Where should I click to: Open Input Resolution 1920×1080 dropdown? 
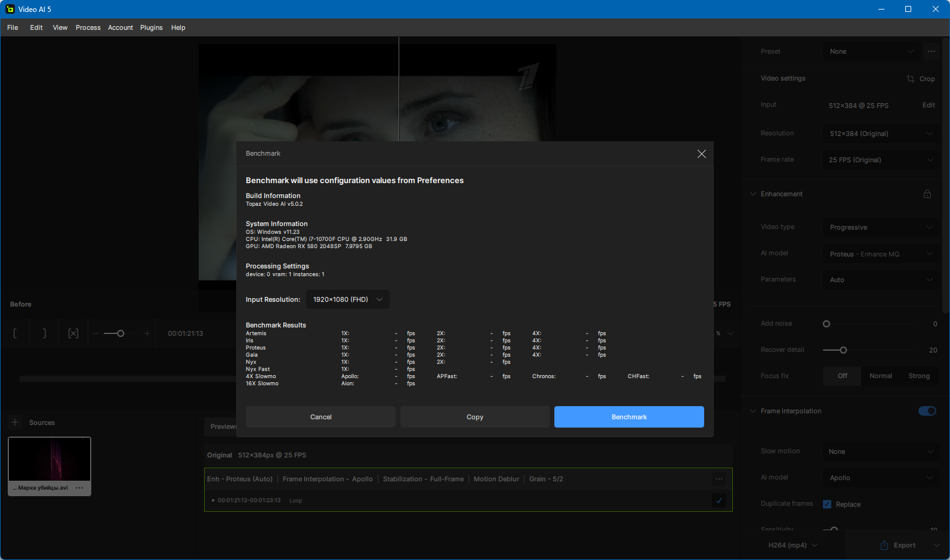(x=348, y=299)
